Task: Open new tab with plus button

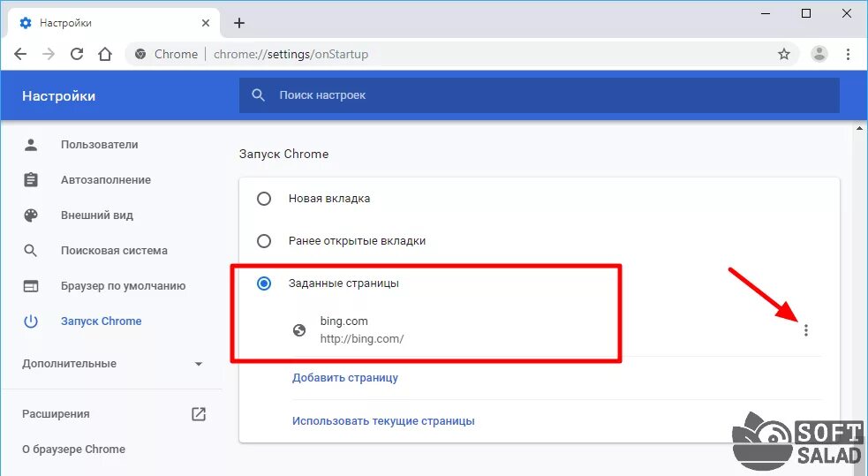Action: point(239,23)
